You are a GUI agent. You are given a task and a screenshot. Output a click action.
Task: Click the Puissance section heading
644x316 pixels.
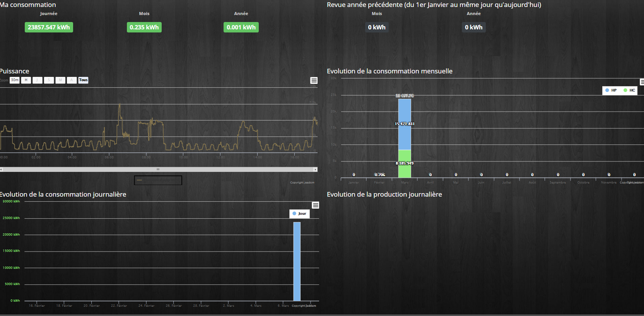(x=14, y=71)
